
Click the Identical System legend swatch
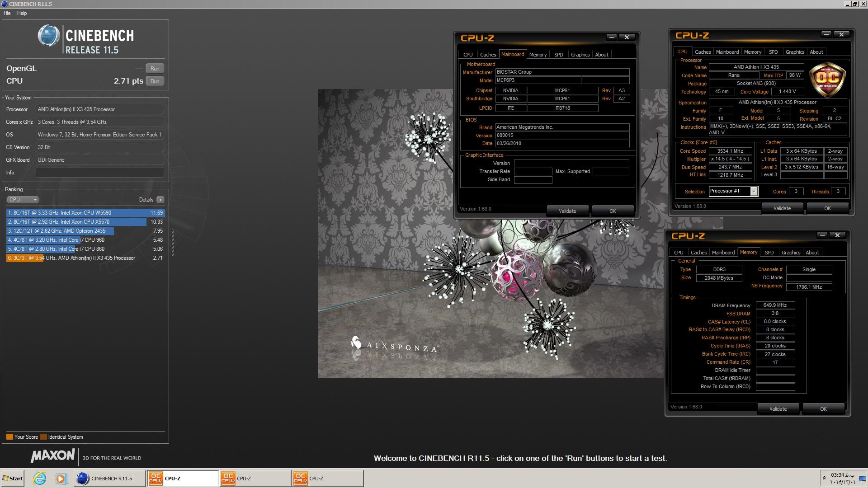[43, 437]
